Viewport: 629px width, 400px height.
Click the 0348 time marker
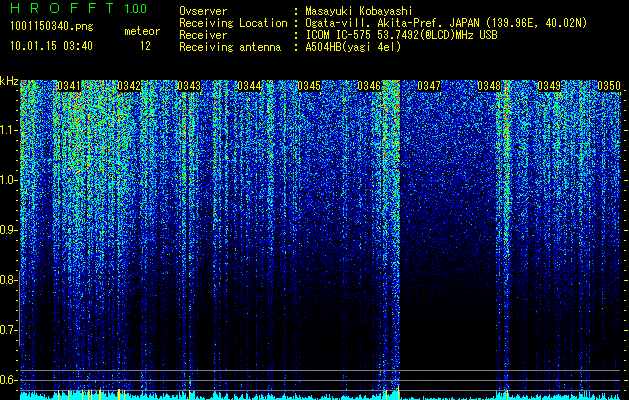(489, 86)
